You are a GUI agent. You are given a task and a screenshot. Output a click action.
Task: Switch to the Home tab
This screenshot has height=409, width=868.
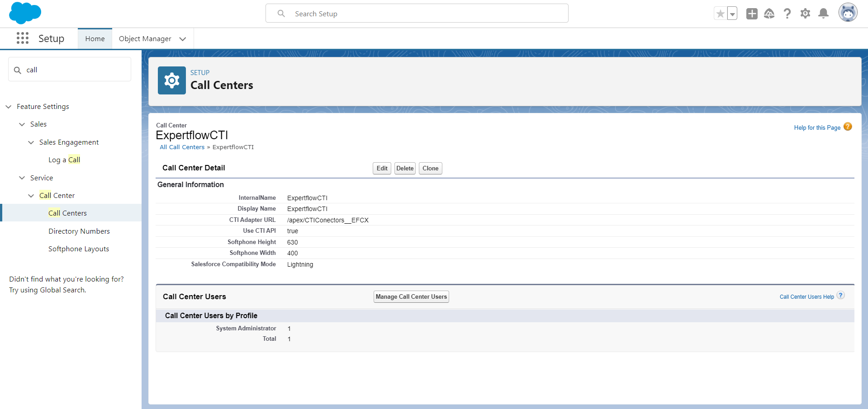pyautogui.click(x=95, y=39)
